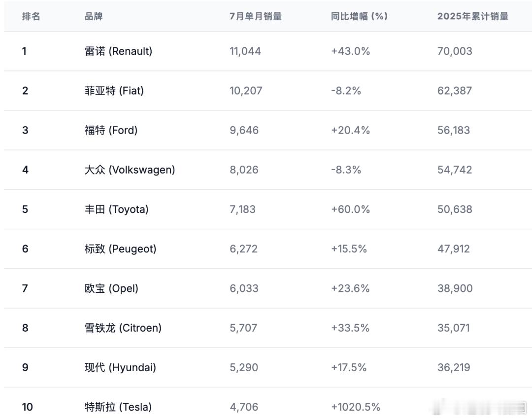Click the 2025年累计销量 column header
This screenshot has height=420, width=532.
[472, 16]
